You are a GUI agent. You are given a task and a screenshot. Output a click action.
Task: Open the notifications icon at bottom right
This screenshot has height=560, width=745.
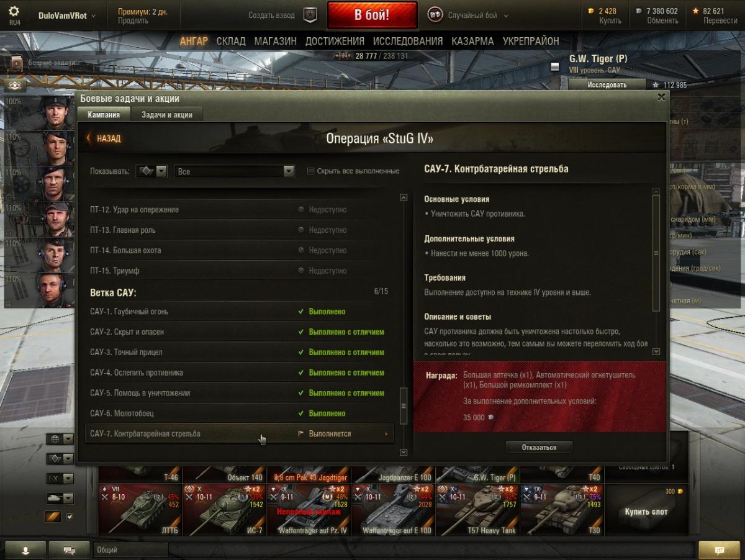(719, 550)
